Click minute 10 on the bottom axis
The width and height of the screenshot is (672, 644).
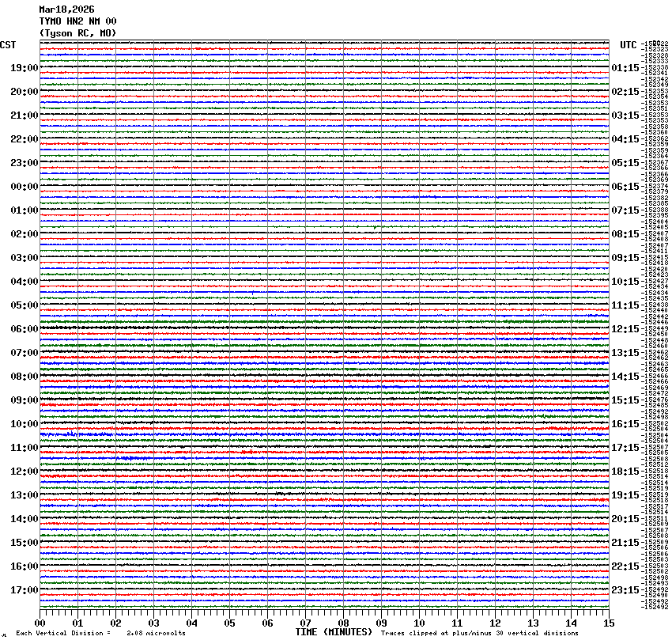[419, 623]
